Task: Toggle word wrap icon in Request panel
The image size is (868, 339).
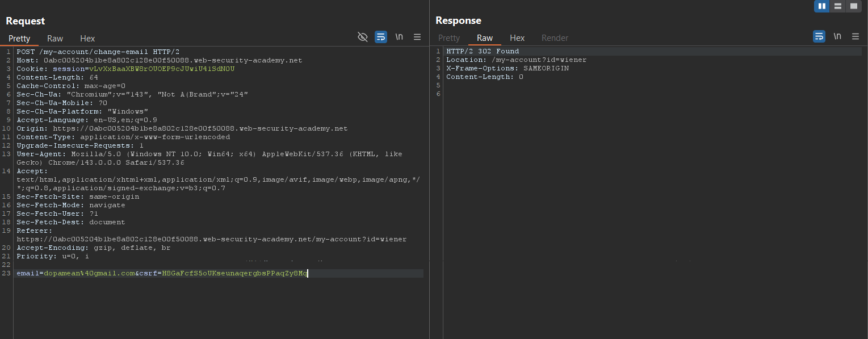Action: [380, 37]
